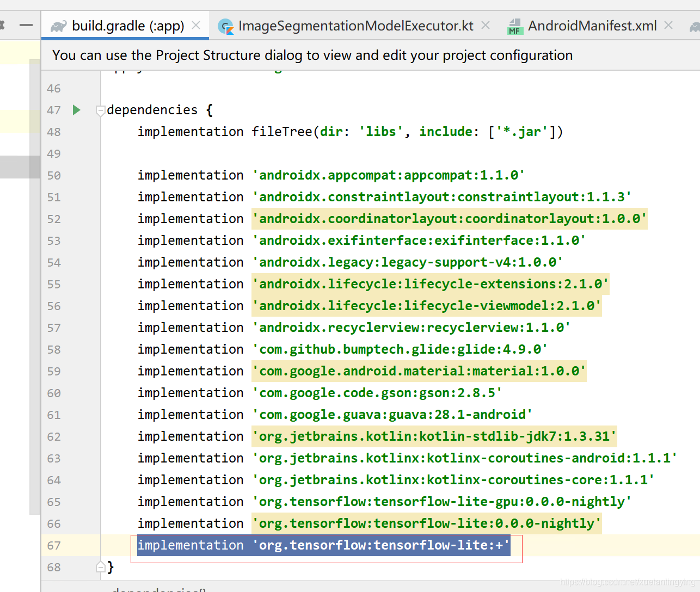
Task: Click the kotlinx-coroutines-android:1.1.1 dependency
Action: click(x=464, y=458)
